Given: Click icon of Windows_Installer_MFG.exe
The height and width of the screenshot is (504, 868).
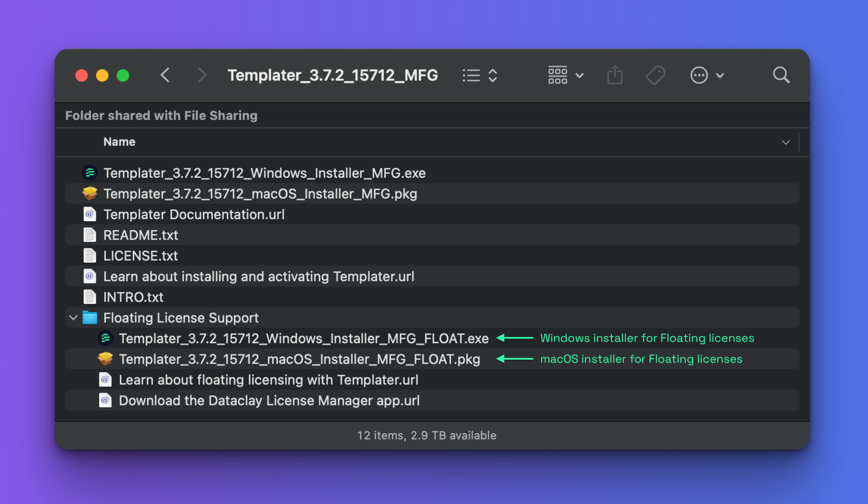Looking at the screenshot, I should point(90,173).
